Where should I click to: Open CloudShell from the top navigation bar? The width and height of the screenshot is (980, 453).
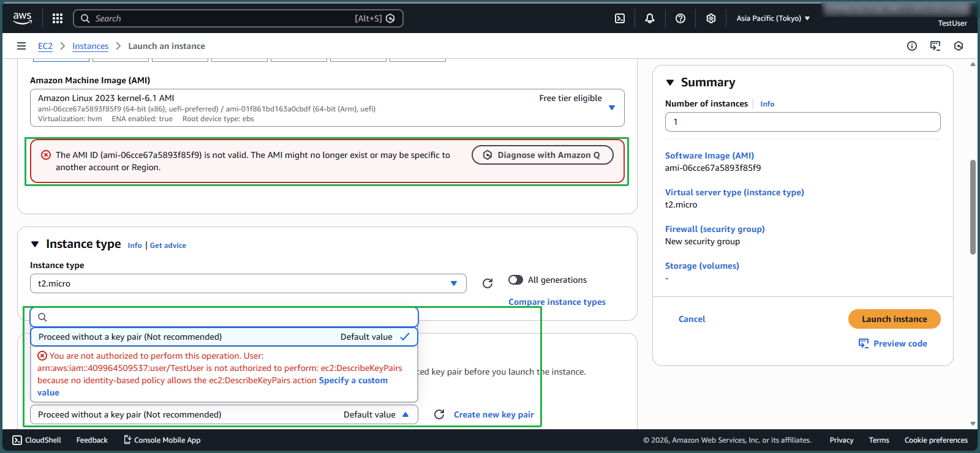(620, 18)
